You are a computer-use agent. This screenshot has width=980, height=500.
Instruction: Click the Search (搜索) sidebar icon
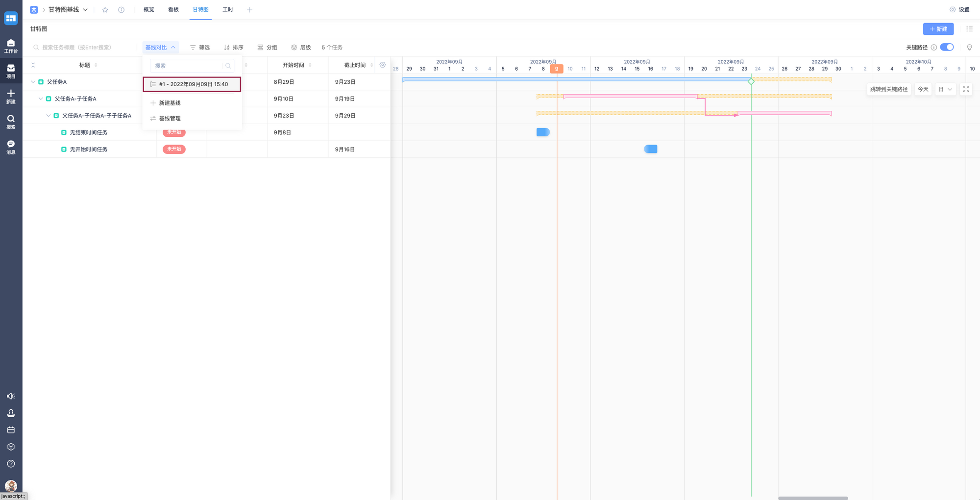[11, 122]
